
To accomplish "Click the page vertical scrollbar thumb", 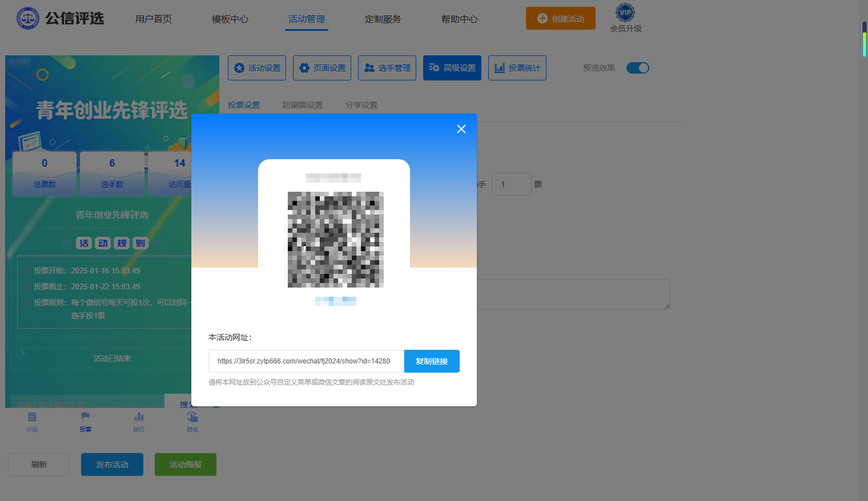I will point(865,39).
